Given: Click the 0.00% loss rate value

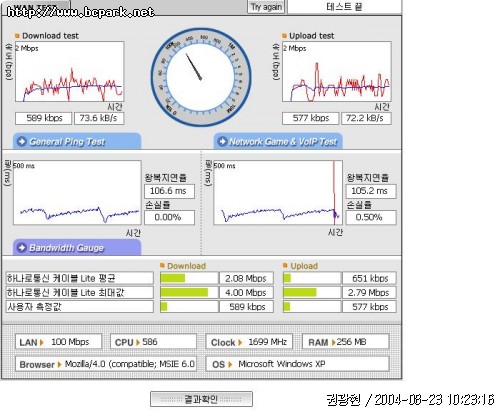Looking at the screenshot, I should (x=169, y=218).
